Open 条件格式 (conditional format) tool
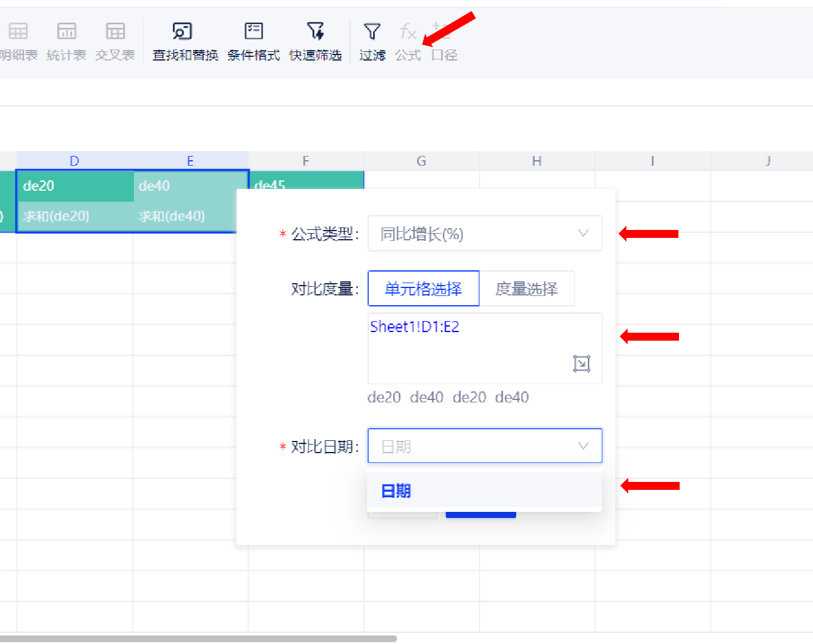 [253, 32]
